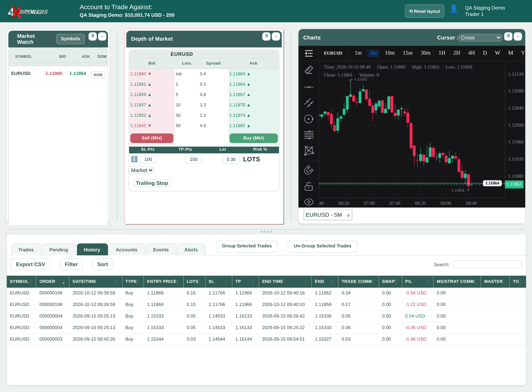Select the trend line drawing tool
The height and width of the screenshot is (392, 532).
point(309,103)
